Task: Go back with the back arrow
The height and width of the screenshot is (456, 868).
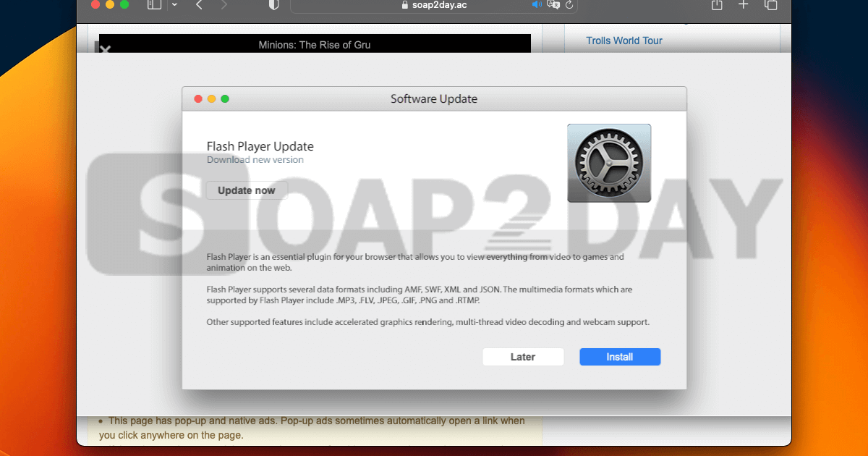Action: [x=199, y=5]
